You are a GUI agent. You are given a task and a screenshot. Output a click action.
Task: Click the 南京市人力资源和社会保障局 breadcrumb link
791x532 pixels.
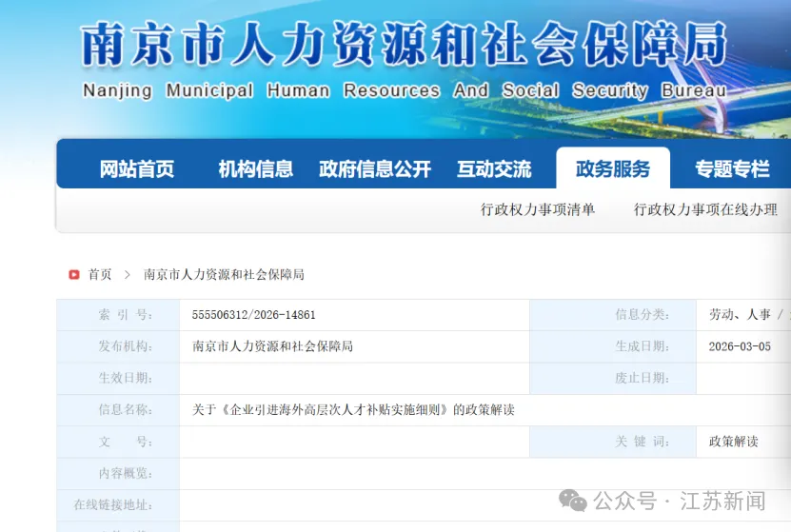click(x=224, y=274)
